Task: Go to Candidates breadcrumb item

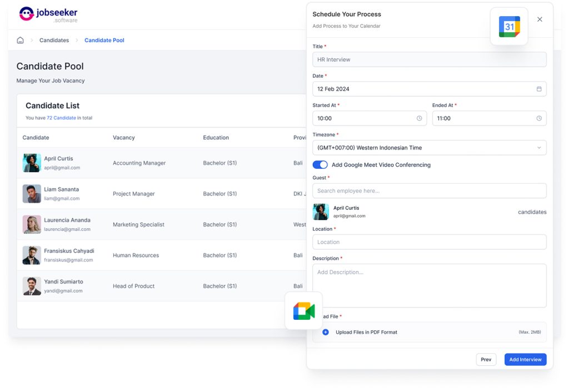Action: tap(54, 40)
